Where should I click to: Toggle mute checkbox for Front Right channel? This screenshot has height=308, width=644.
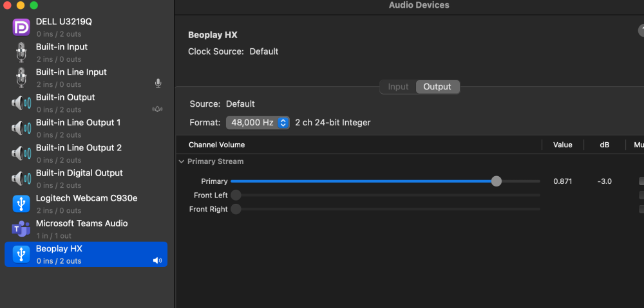(641, 209)
